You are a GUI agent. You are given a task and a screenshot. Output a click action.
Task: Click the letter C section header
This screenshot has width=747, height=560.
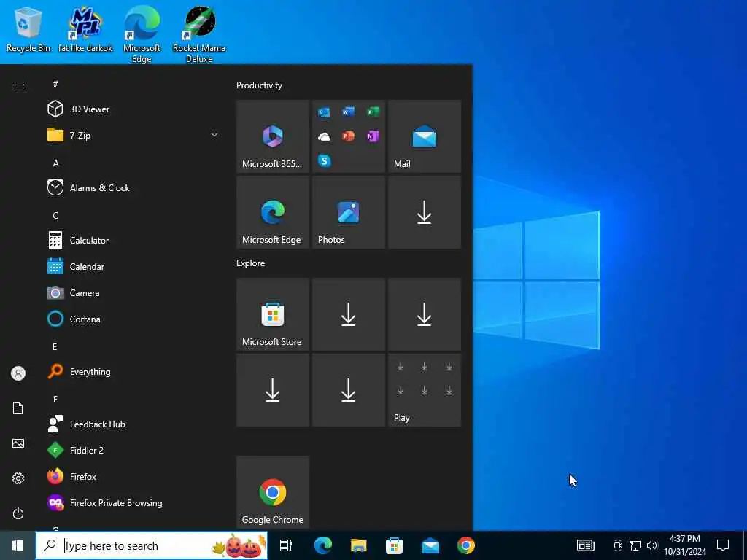click(55, 215)
